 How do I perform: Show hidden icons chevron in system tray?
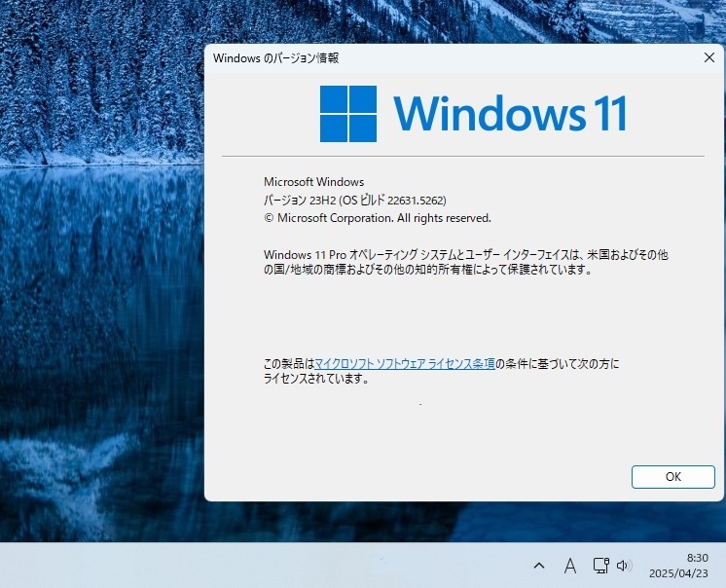tap(539, 566)
